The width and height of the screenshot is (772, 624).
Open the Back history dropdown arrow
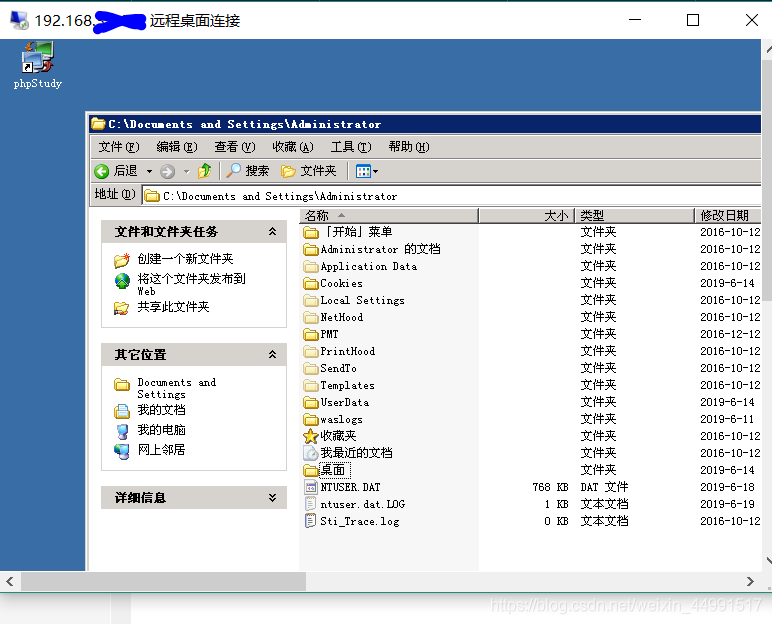(x=149, y=171)
